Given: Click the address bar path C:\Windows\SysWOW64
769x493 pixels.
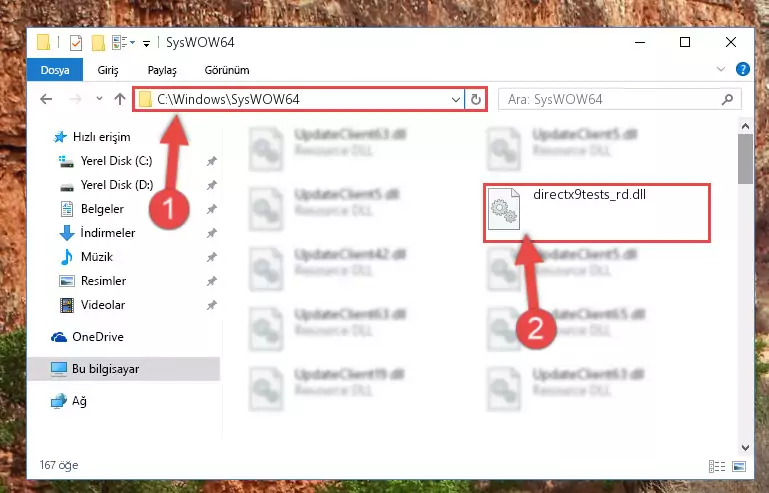Looking at the screenshot, I should (x=228, y=100).
